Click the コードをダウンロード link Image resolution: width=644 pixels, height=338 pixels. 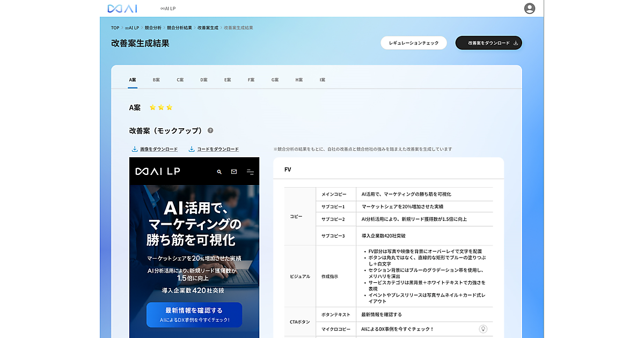[218, 149]
